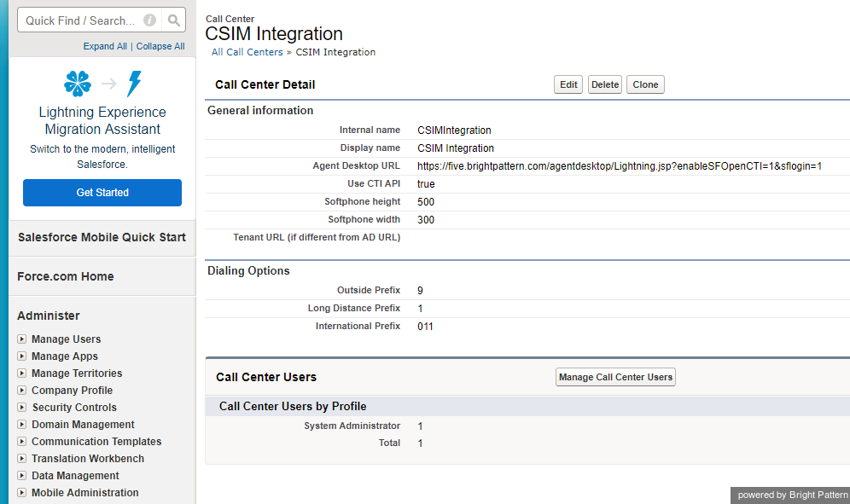Click the Salesforce Classic flower icon
The image size is (850, 504).
point(78,84)
